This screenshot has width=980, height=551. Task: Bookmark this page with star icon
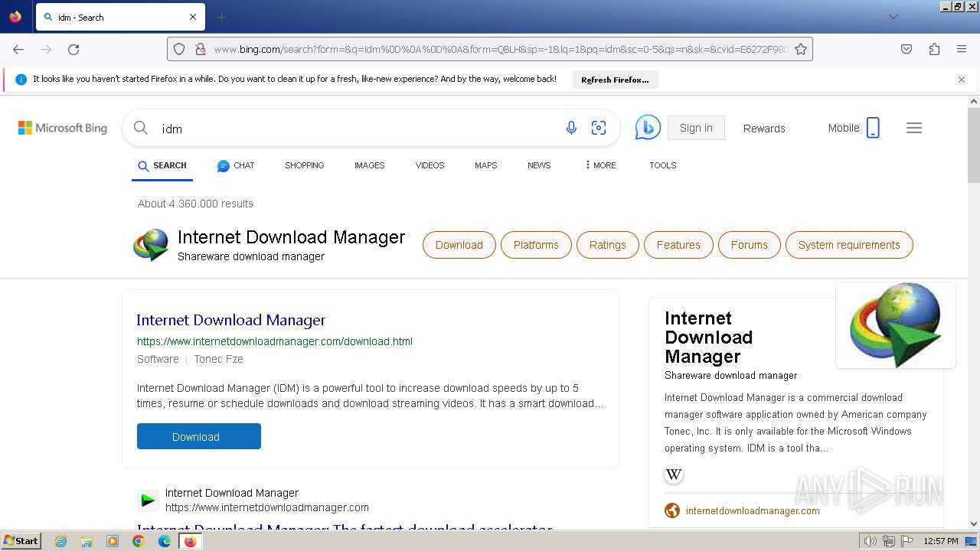[x=801, y=49]
